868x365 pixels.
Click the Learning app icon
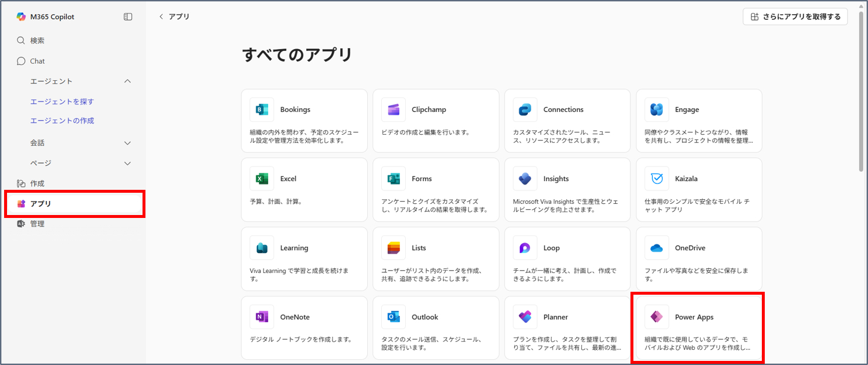point(262,248)
